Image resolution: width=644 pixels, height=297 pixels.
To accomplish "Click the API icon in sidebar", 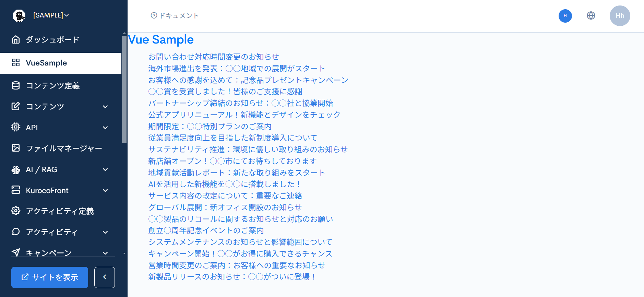I will point(16,127).
